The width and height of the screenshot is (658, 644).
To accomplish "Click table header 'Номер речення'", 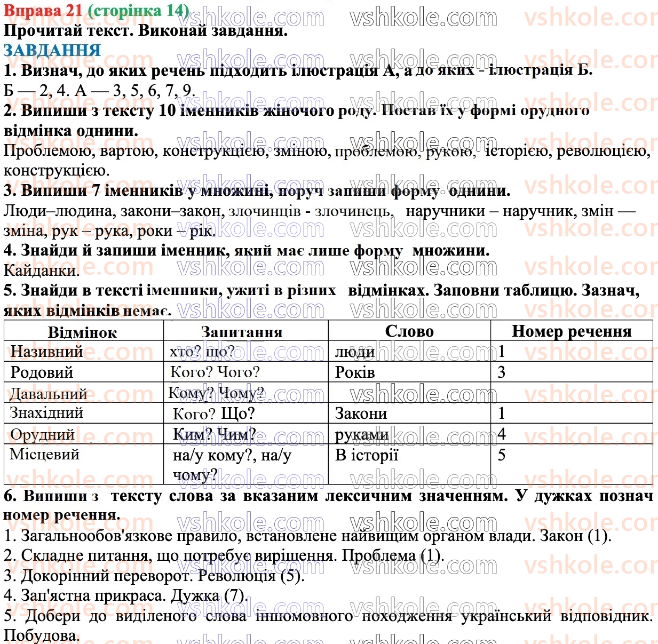I will click(x=572, y=331).
